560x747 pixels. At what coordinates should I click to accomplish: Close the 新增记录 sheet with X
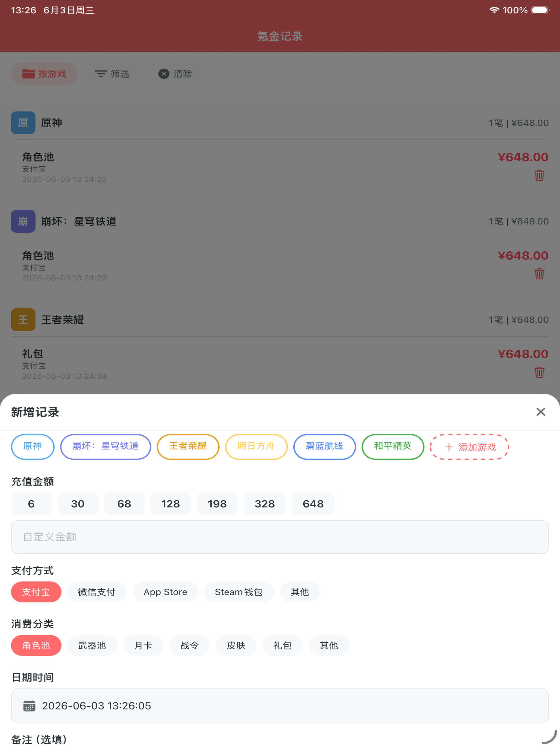point(540,412)
